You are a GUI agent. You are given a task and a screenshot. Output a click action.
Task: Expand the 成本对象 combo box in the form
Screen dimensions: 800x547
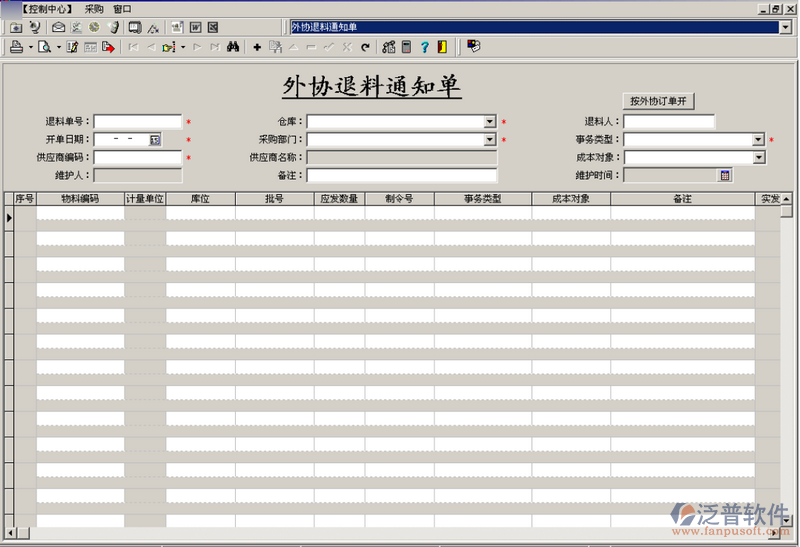(x=759, y=158)
